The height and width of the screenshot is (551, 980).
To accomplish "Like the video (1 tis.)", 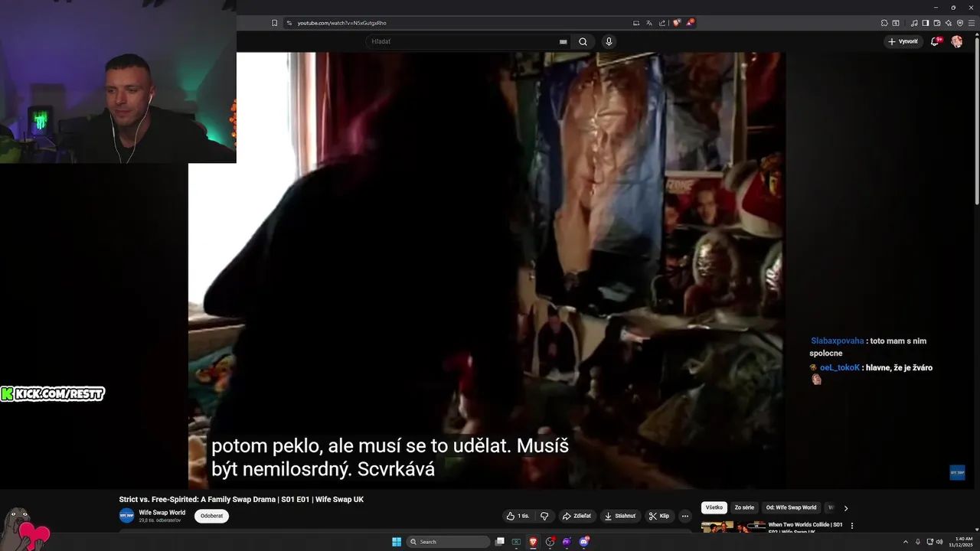I will tap(519, 516).
